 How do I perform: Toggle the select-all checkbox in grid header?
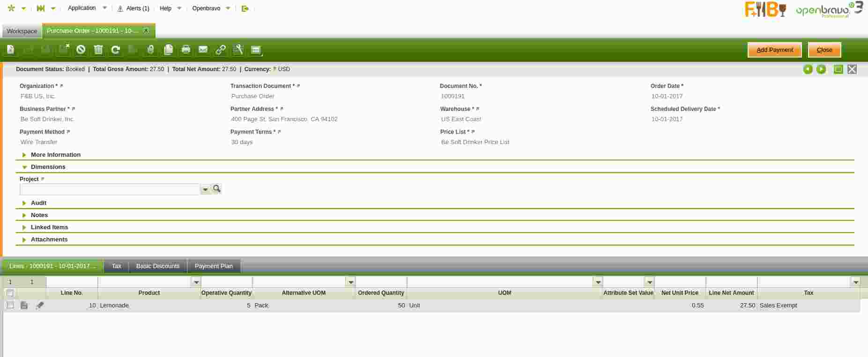point(10,293)
